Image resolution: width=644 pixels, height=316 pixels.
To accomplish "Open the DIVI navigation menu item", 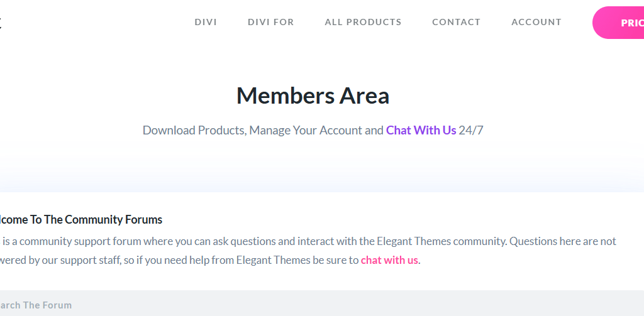I will coord(206,22).
